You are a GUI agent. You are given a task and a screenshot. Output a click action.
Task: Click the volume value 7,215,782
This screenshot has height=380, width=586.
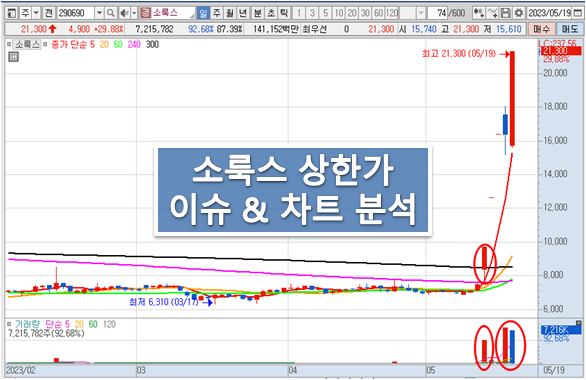coord(154,29)
